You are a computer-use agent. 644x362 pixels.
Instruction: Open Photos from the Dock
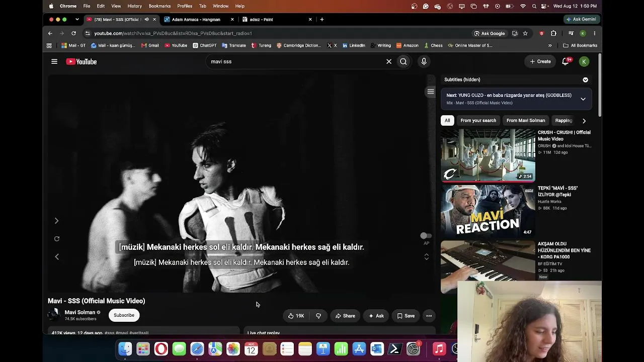(x=233, y=348)
